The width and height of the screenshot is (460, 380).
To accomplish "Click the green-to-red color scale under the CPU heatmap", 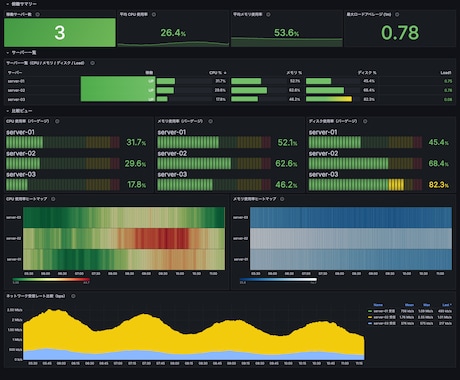I will pyautogui.click(x=51, y=280).
